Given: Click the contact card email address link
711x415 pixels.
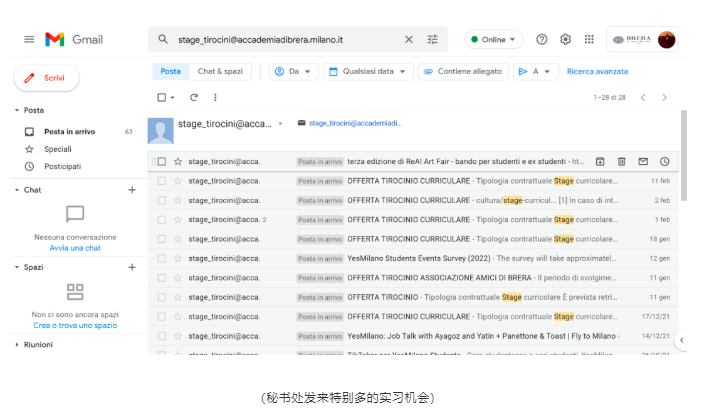Looking at the screenshot, I should pyautogui.click(x=355, y=123).
